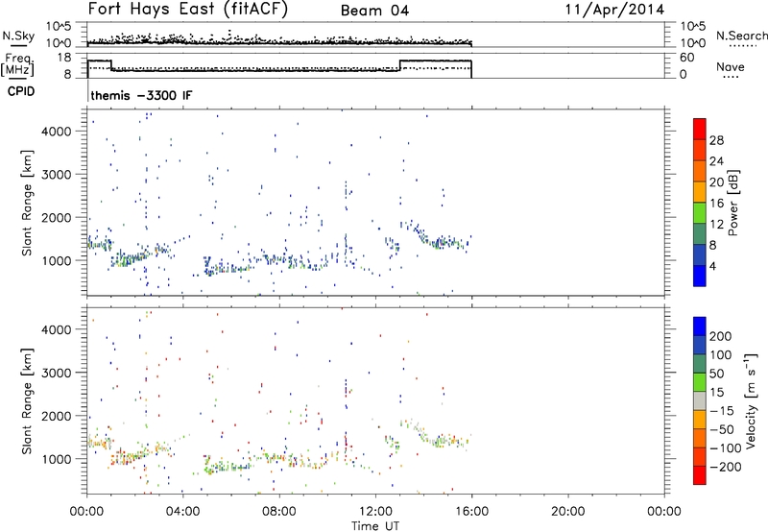Click the "themis -3300 IF" mode text
Viewport: 768px width, 532px height.
tap(141, 95)
